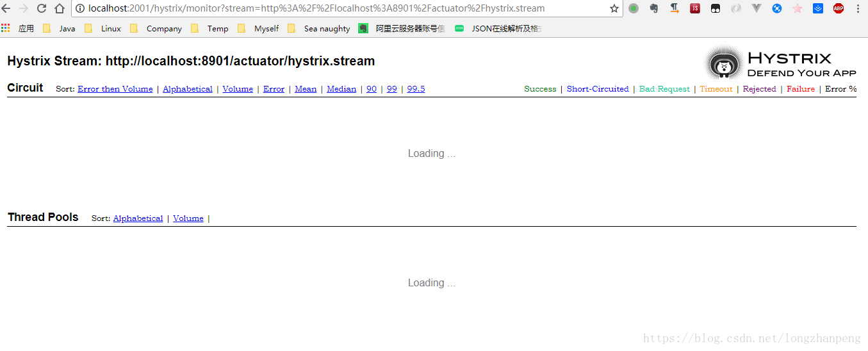The image size is (868, 351).
Task: Open the Sea naughty bookmarks folder
Action: (x=319, y=28)
